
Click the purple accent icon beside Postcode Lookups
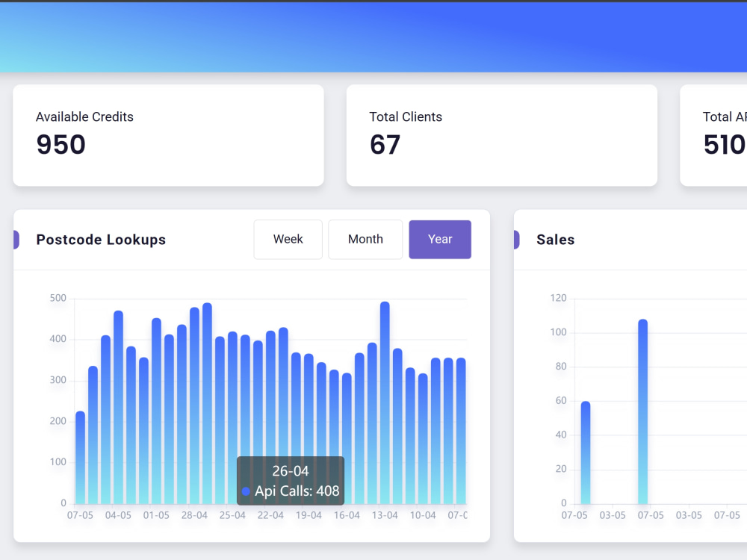[16, 240]
